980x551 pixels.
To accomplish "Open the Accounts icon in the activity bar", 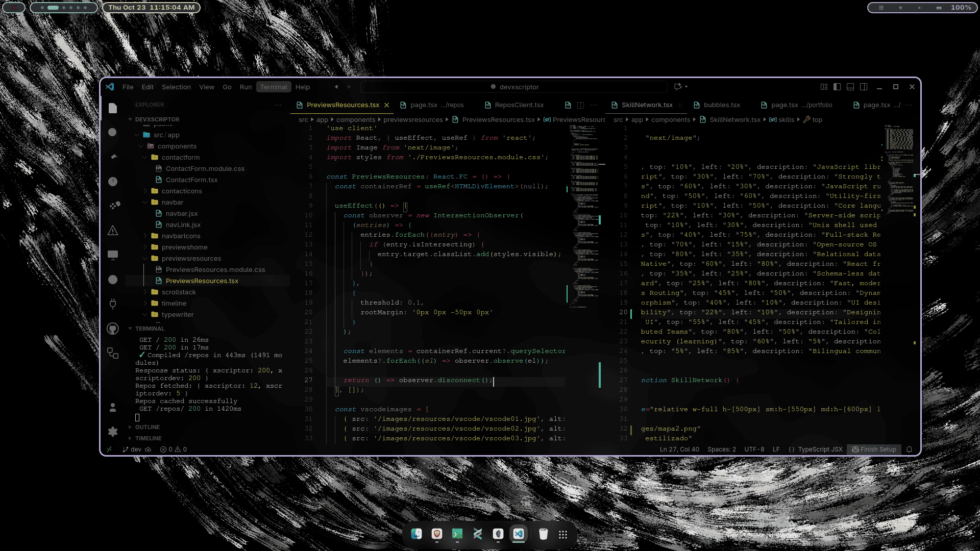I will tap(113, 407).
